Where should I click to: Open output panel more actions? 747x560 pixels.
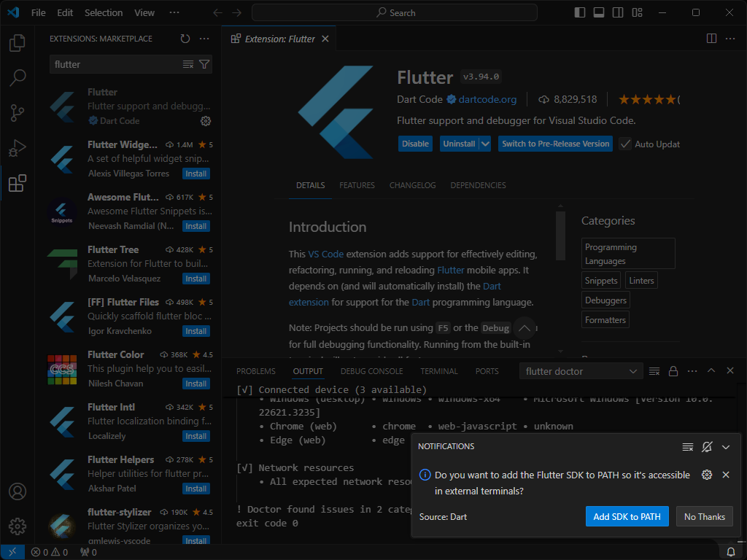coord(692,371)
